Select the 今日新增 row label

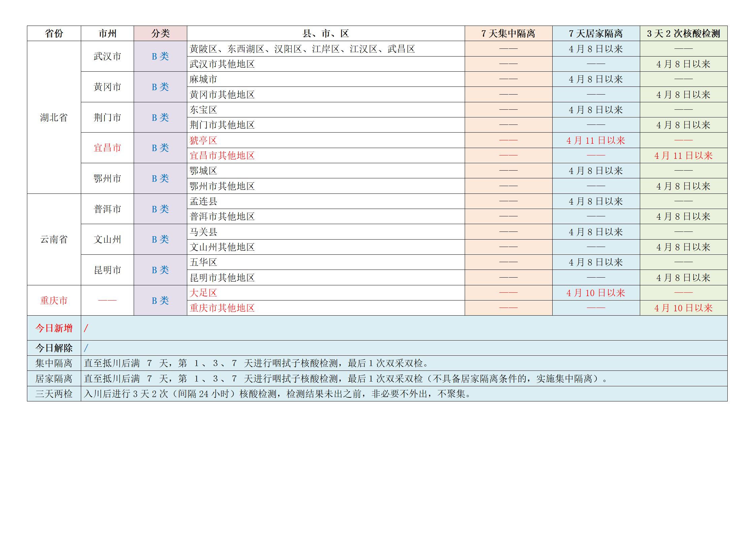click(54, 328)
